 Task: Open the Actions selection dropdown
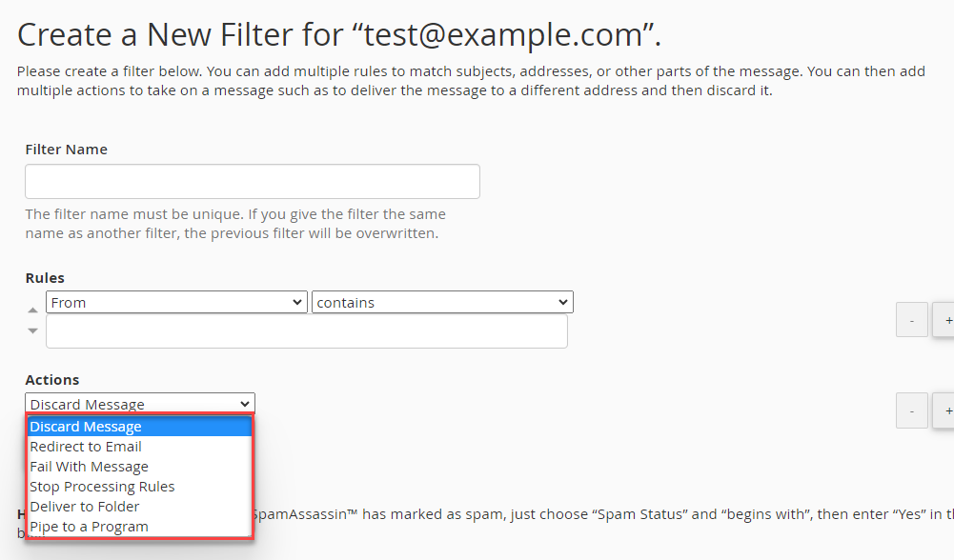(x=139, y=403)
